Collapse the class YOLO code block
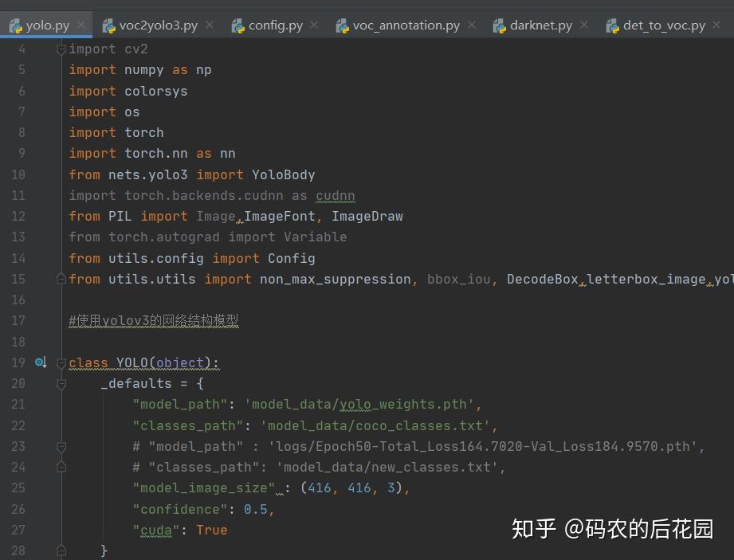734x560 pixels. [x=61, y=362]
